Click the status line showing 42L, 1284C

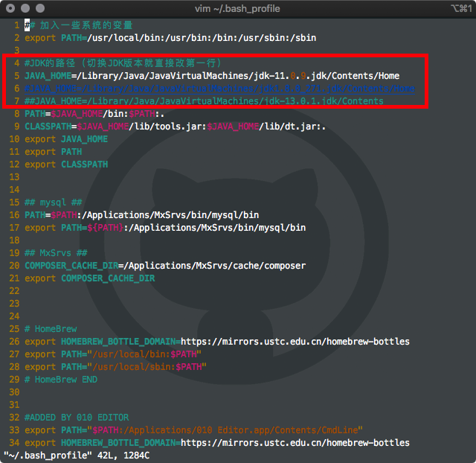click(x=77, y=456)
